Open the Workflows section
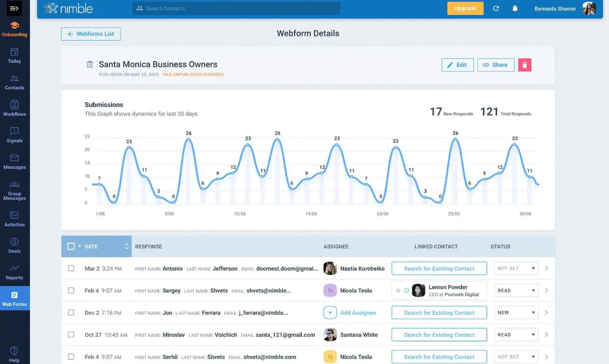The width and height of the screenshot is (609, 364). (15, 109)
